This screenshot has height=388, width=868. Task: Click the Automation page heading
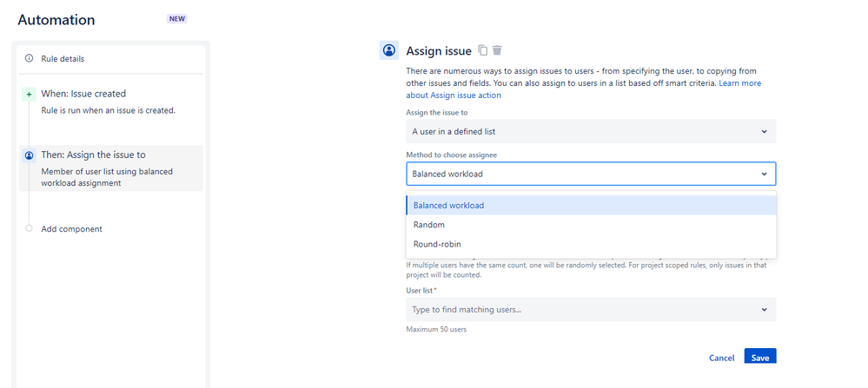(x=56, y=20)
